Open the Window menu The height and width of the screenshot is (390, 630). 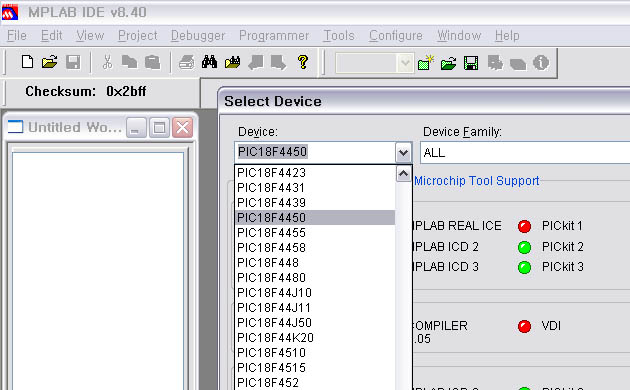(x=459, y=35)
